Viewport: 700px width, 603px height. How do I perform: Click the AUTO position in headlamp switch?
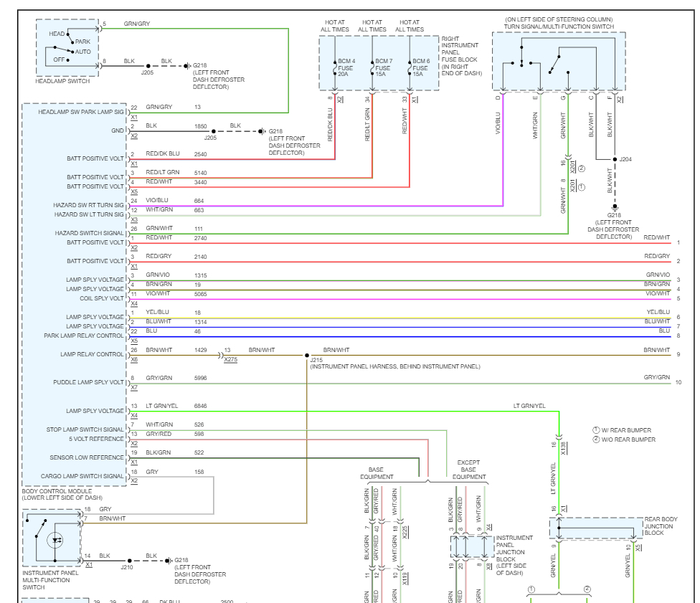(x=83, y=52)
